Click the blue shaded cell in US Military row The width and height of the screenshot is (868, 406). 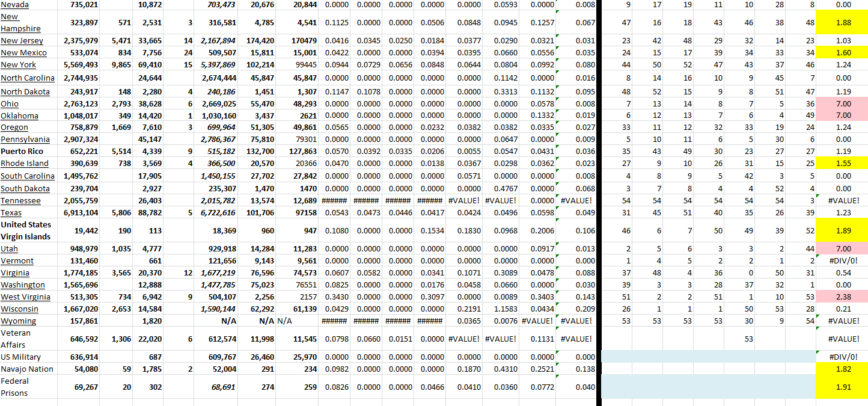click(x=691, y=357)
